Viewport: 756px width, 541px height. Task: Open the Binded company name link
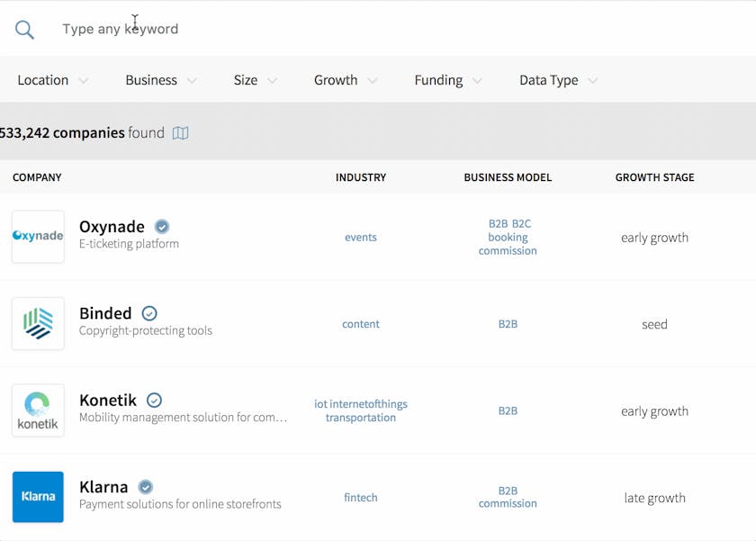click(105, 313)
